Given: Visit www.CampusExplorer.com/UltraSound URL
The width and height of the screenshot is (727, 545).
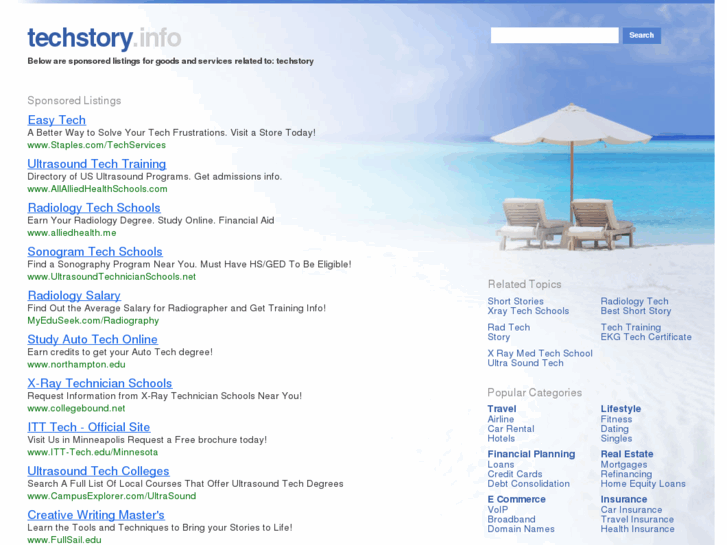Looking at the screenshot, I should (112, 496).
